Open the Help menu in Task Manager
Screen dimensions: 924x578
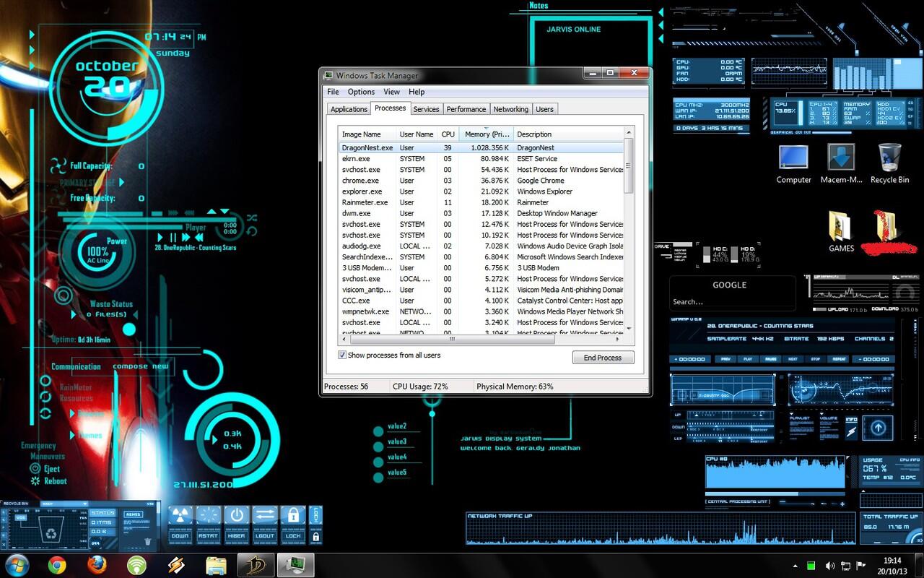click(417, 92)
